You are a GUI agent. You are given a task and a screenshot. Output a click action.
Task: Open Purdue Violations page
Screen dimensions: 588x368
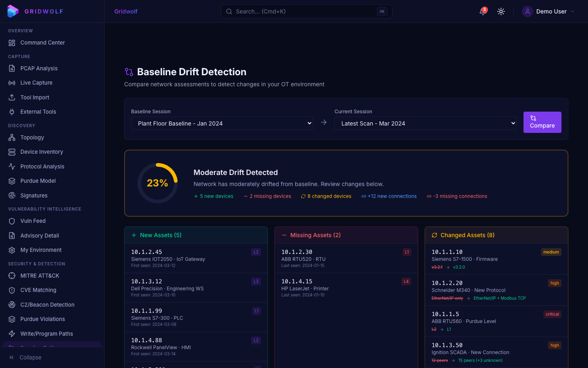click(52, 319)
